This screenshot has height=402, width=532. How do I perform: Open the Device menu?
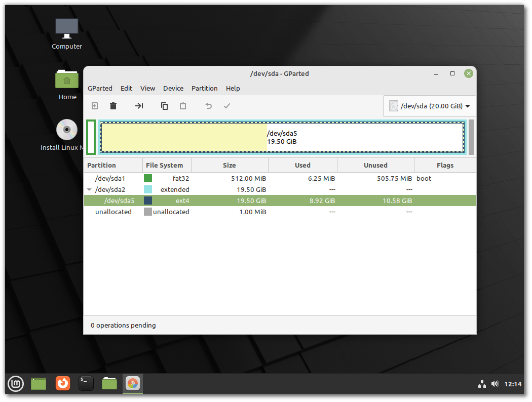pos(173,88)
